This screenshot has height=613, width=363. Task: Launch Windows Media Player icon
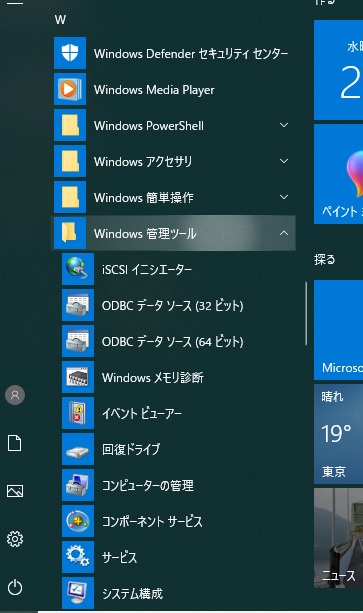[x=70, y=89]
